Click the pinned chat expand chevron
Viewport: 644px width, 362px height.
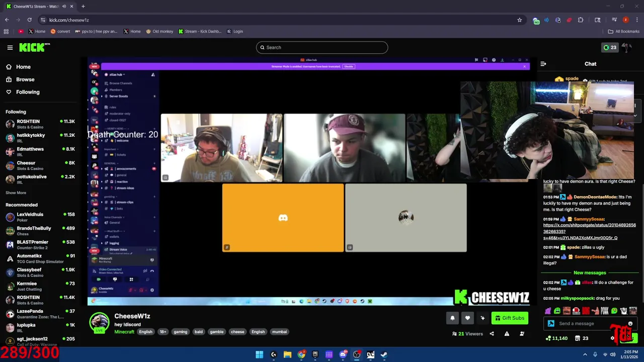pos(635,116)
